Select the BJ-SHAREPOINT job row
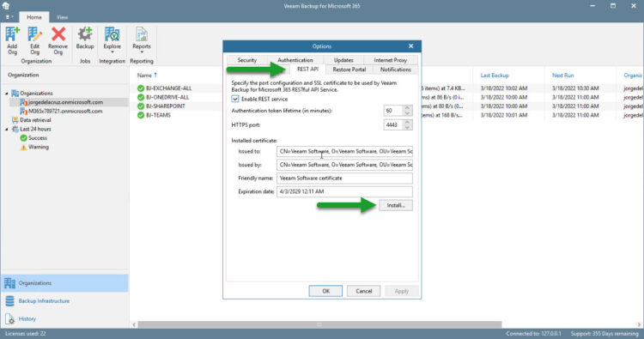Viewport: 644px width, 339px height. tap(166, 106)
